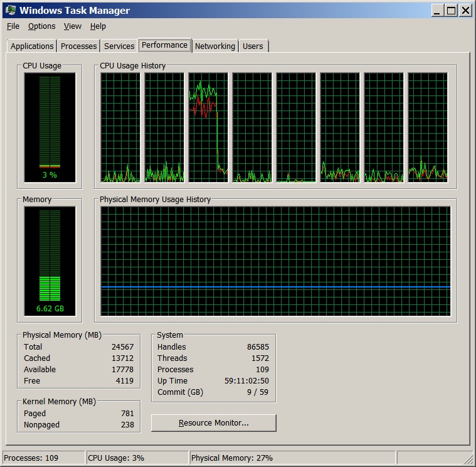Switch to the Users tab
The image size is (476, 467).
click(253, 46)
